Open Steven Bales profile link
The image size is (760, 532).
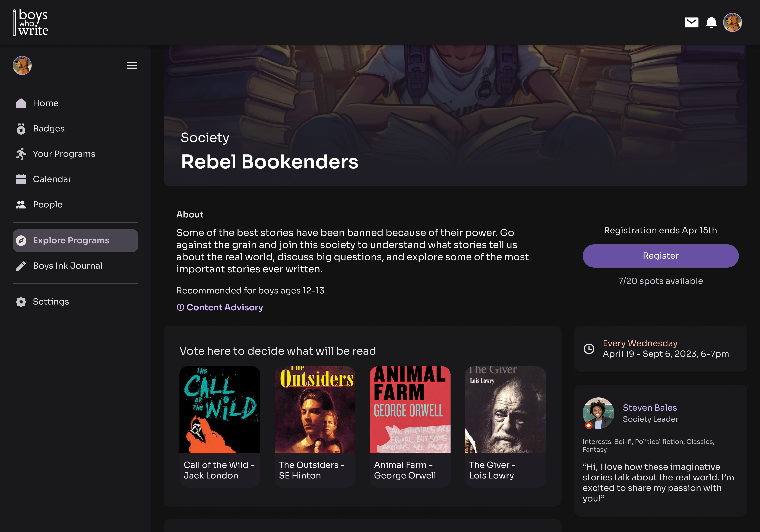tap(650, 407)
